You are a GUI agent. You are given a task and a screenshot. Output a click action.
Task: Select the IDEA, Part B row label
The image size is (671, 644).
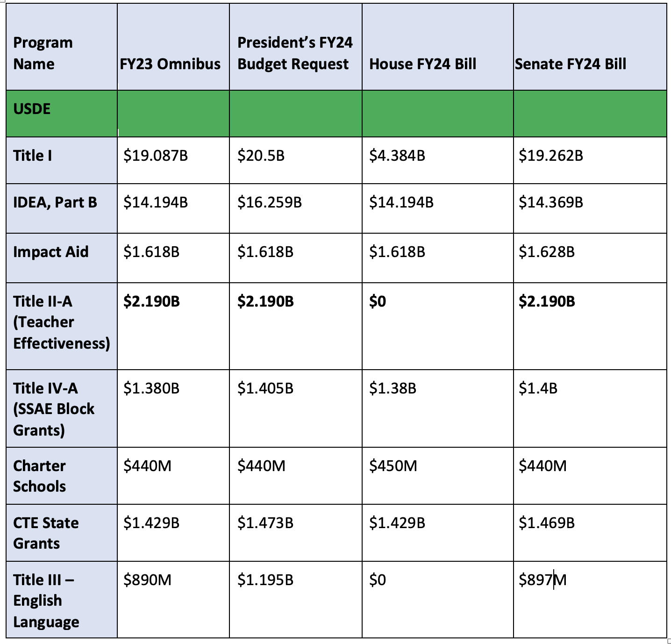[62, 208]
